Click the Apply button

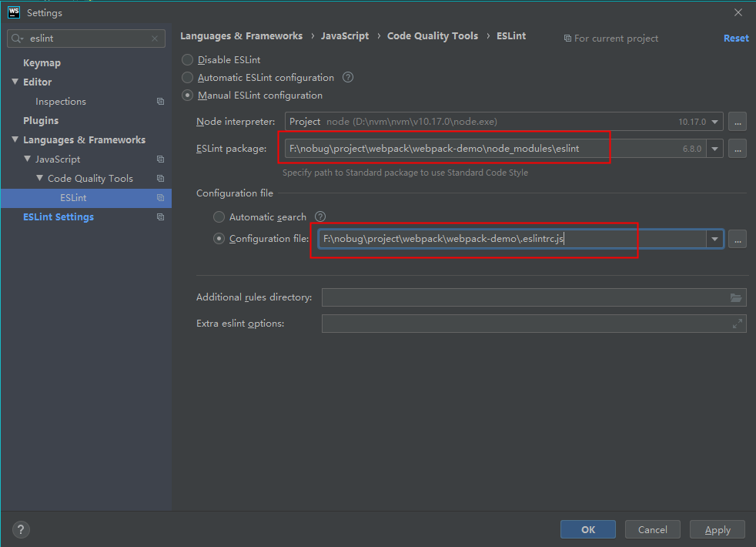[718, 529]
